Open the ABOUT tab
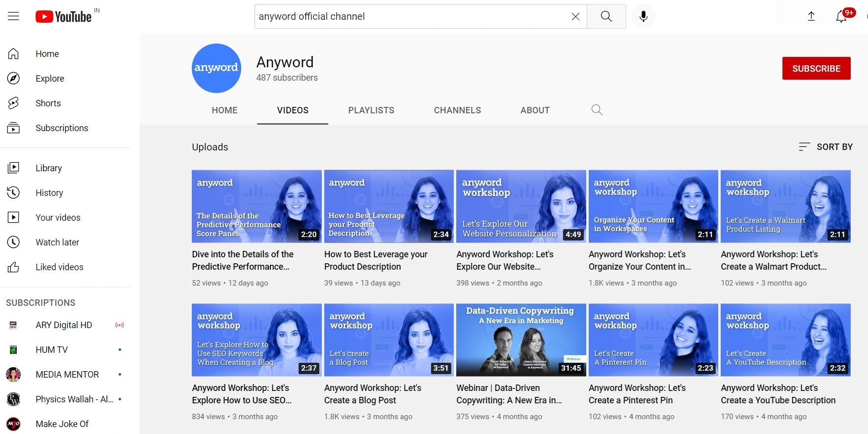The width and height of the screenshot is (868, 434). coord(535,110)
